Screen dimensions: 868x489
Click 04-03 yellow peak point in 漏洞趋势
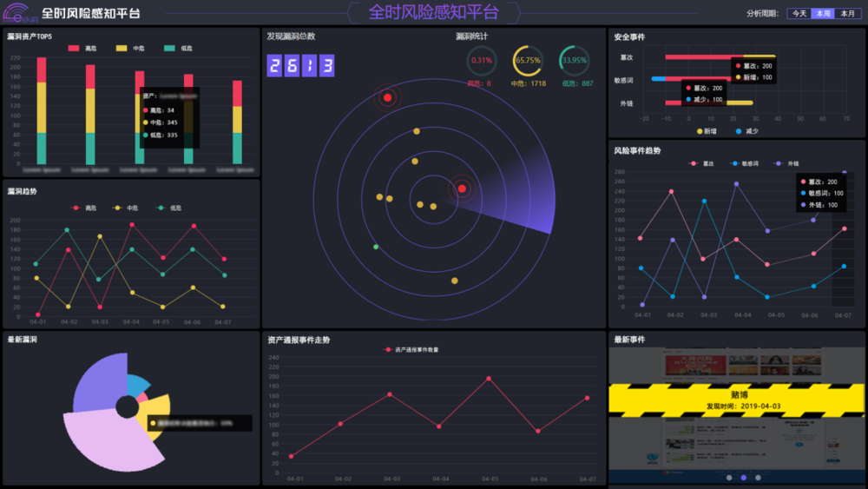(x=100, y=236)
